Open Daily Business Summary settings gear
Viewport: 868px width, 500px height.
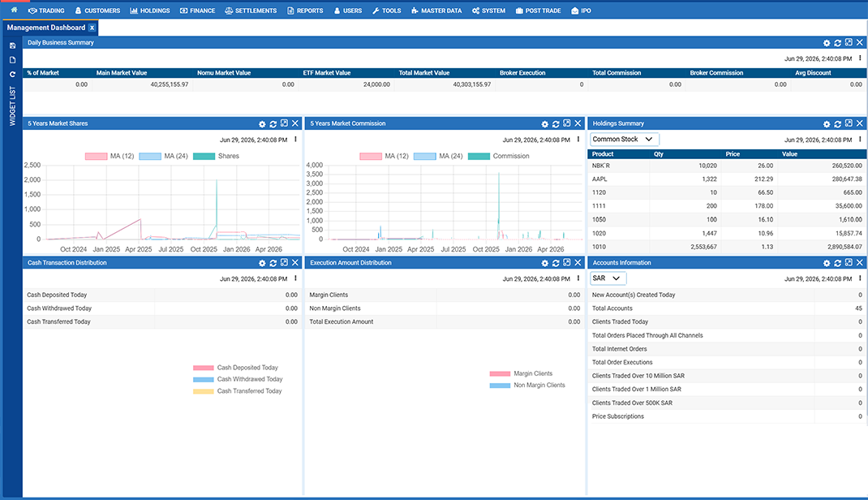pos(827,43)
